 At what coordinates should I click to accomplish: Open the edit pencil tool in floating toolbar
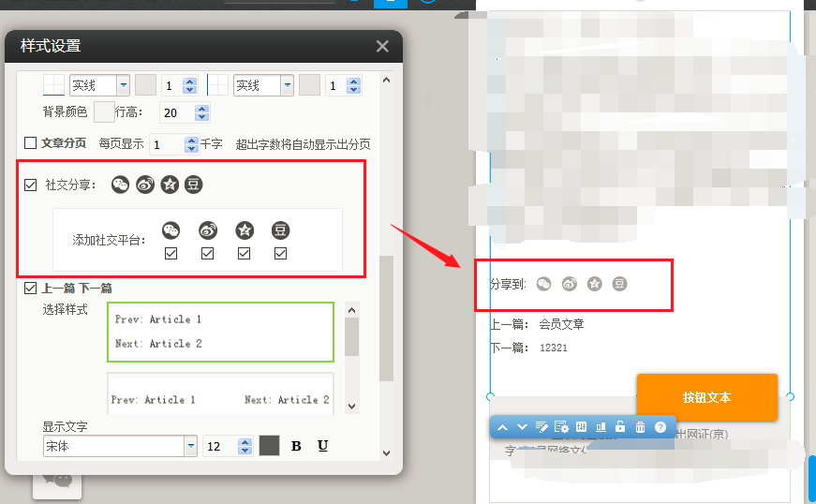(542, 427)
